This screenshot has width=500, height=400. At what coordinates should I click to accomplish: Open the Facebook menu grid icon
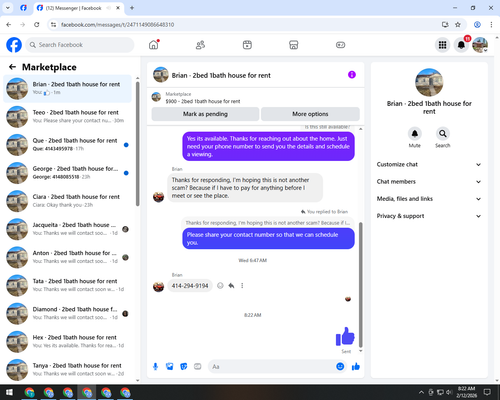point(442,45)
